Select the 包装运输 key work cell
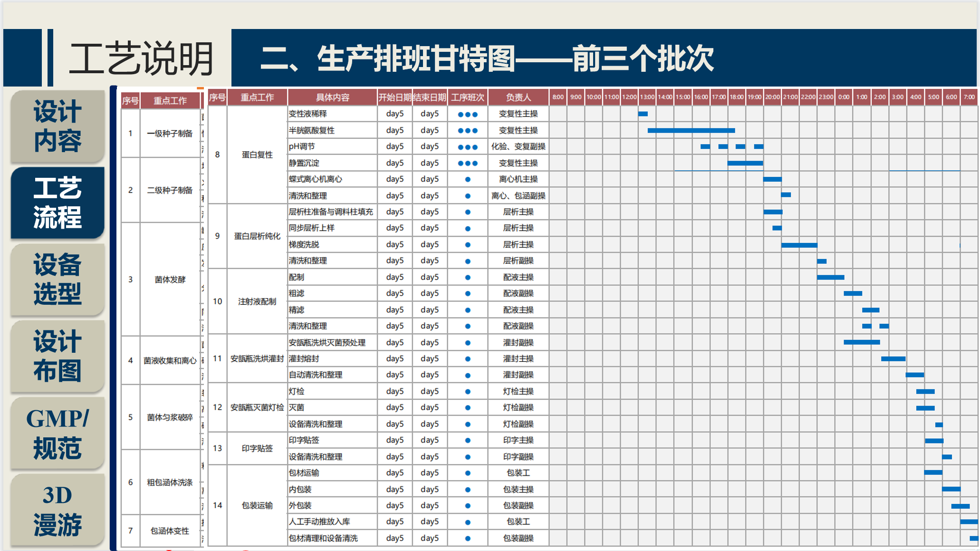This screenshot has height=551, width=980. coord(257,505)
